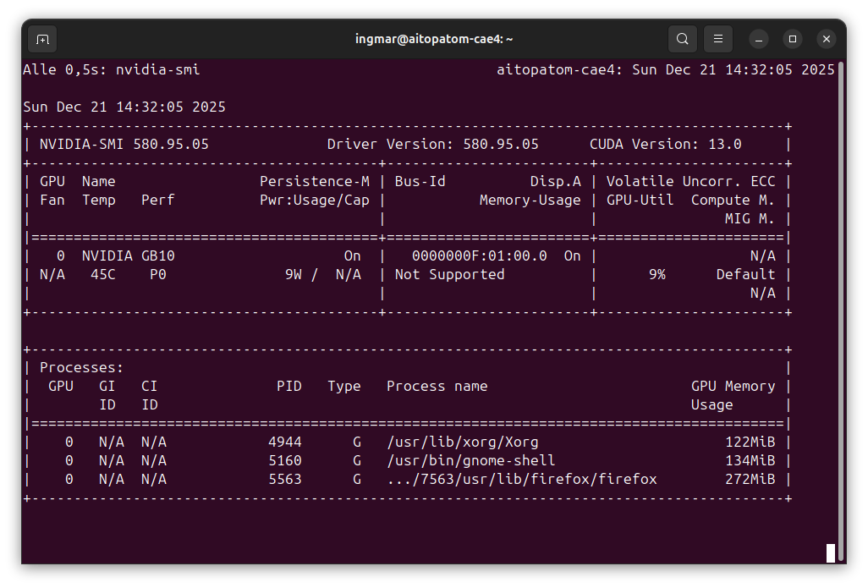Open the hamburger menu in header bar
Screen dimensions: 868x588
pyautogui.click(x=717, y=39)
